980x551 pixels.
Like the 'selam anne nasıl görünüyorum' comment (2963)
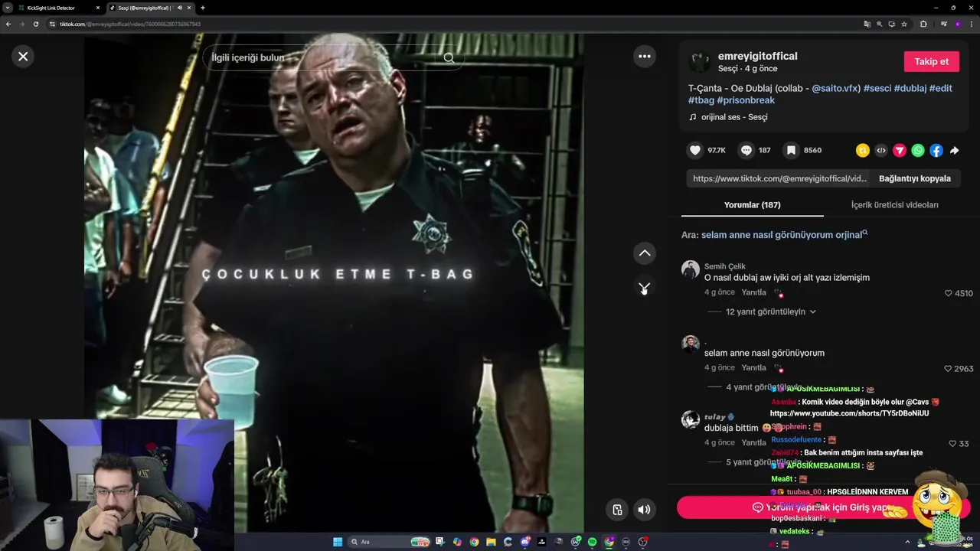click(948, 369)
